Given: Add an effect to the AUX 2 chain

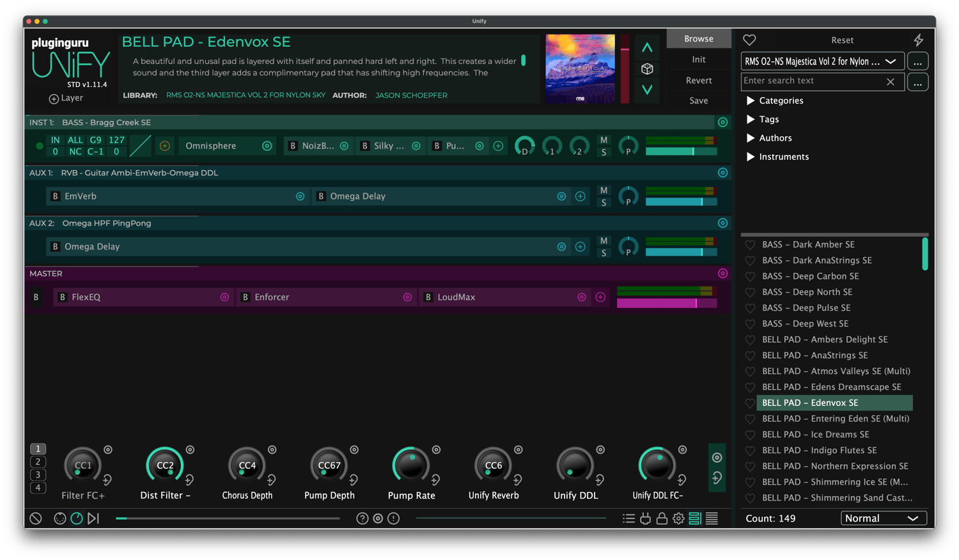Looking at the screenshot, I should pos(580,247).
